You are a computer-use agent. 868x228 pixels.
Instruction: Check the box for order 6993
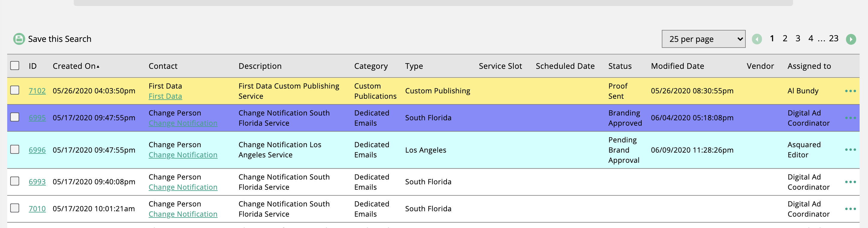click(15, 181)
